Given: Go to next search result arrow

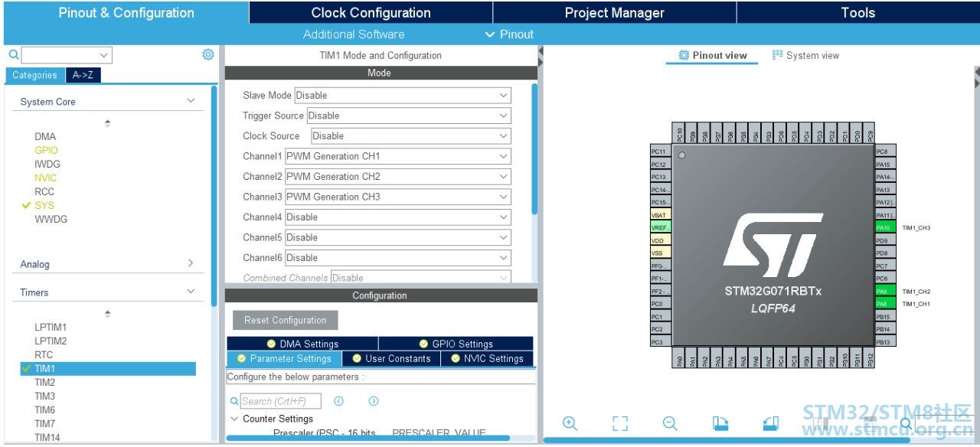Looking at the screenshot, I should point(374,401).
